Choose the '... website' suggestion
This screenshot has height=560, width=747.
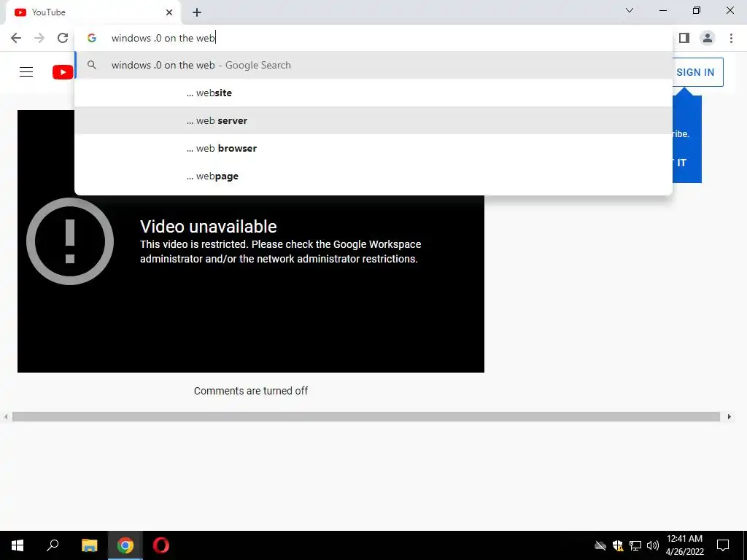373,93
